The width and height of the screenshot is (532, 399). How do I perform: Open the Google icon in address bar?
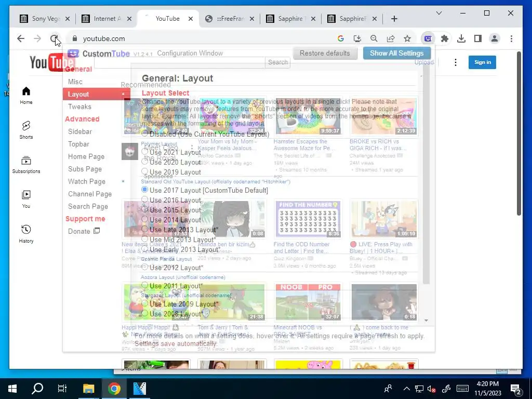coord(341,38)
